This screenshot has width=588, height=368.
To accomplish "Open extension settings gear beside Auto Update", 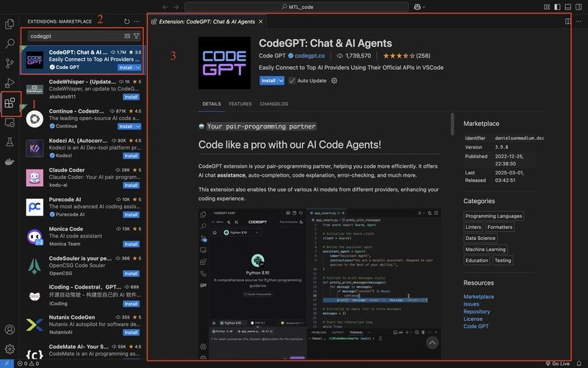I will coord(334,80).
